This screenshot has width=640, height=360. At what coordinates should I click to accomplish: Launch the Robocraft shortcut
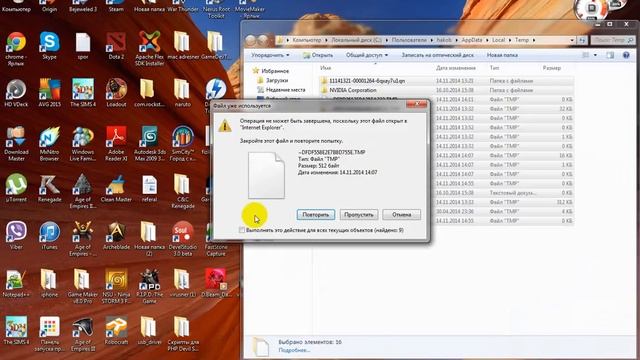(116, 330)
